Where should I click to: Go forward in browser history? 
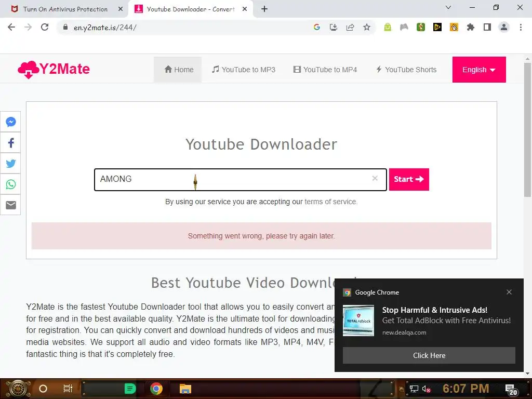click(28, 27)
